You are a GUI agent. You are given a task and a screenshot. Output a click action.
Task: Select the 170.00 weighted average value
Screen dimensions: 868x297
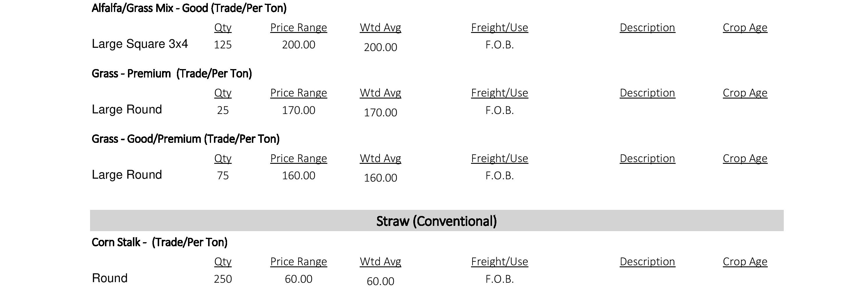pos(380,113)
